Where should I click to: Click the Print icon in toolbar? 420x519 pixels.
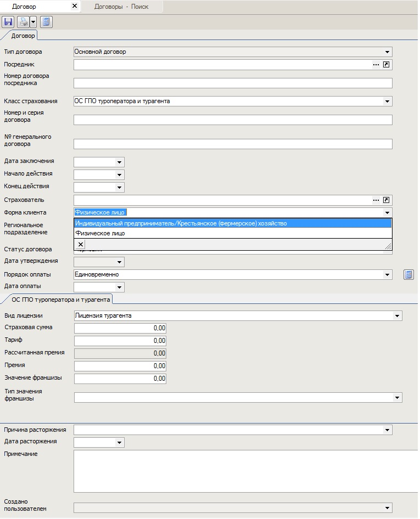tap(24, 22)
